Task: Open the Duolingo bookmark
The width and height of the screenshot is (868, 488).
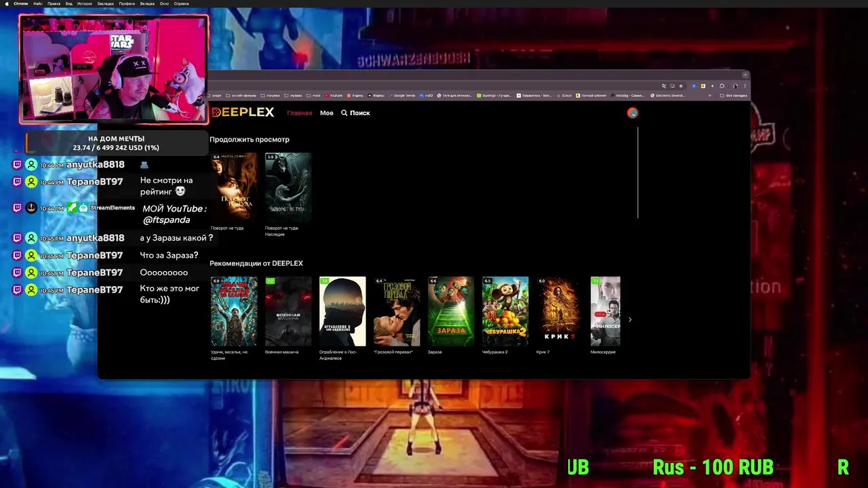Action: coord(494,96)
